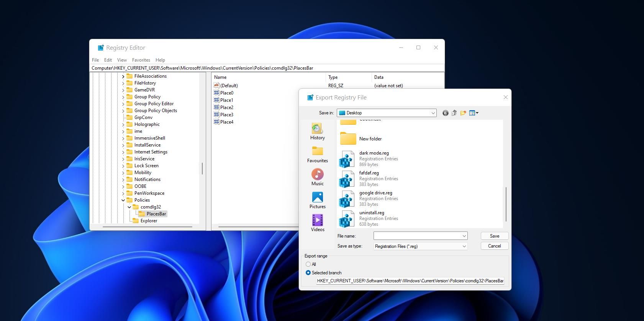Open the Favorites menu in Registry Editor
The image size is (644, 321).
[x=141, y=60]
